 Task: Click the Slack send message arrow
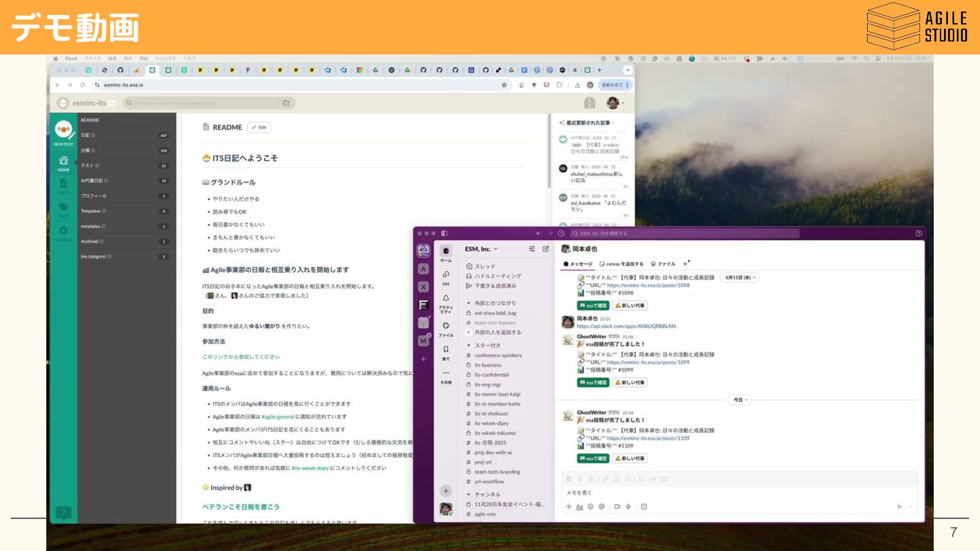point(900,507)
